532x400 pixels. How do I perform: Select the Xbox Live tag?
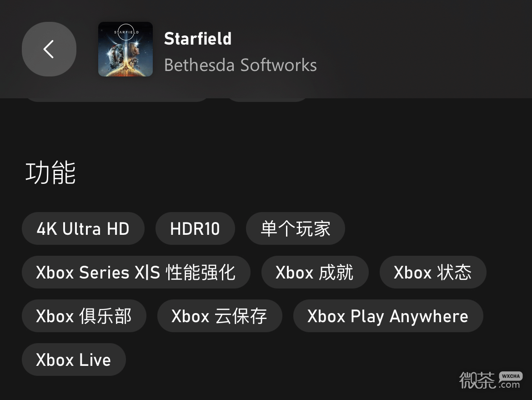[x=74, y=359]
